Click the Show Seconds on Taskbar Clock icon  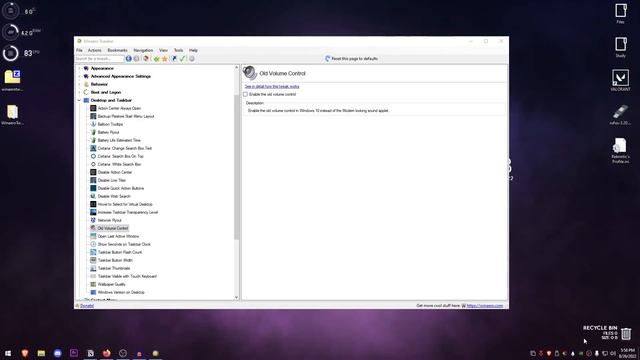pyautogui.click(x=93, y=244)
